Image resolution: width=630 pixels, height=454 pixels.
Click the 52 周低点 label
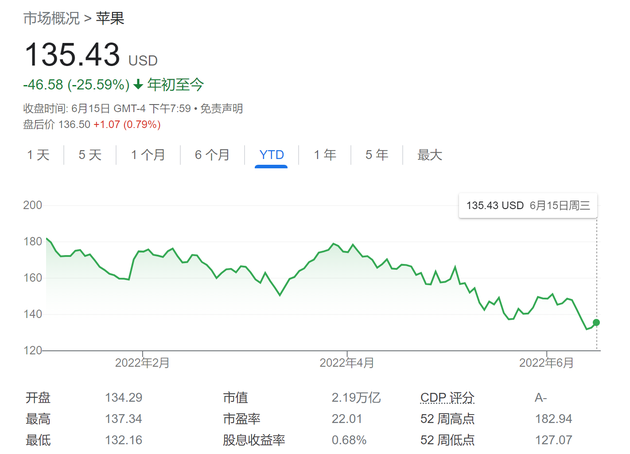point(447,440)
